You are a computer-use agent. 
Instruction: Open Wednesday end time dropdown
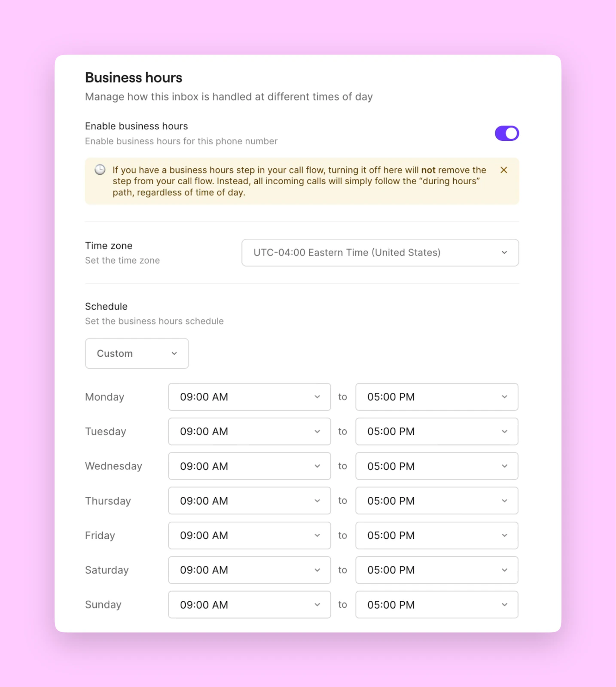(437, 466)
